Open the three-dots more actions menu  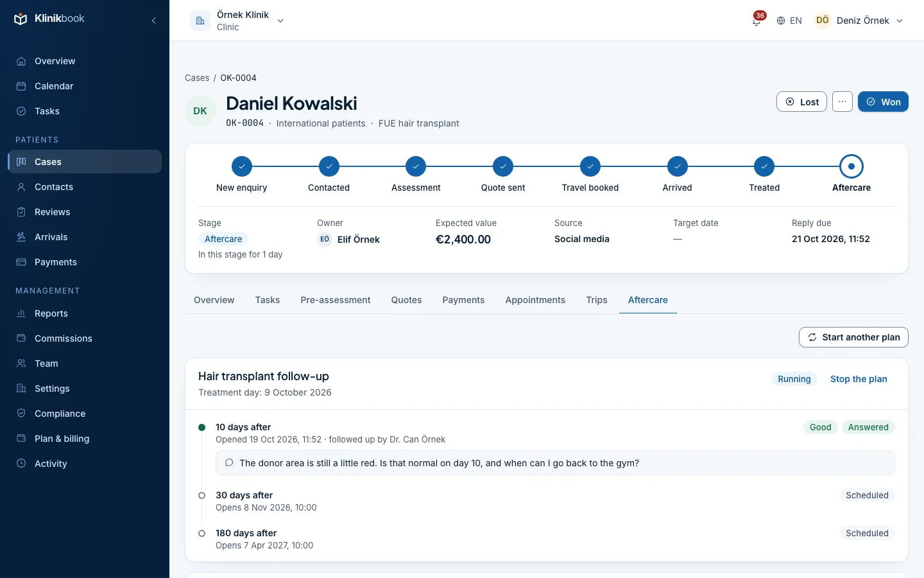843,101
